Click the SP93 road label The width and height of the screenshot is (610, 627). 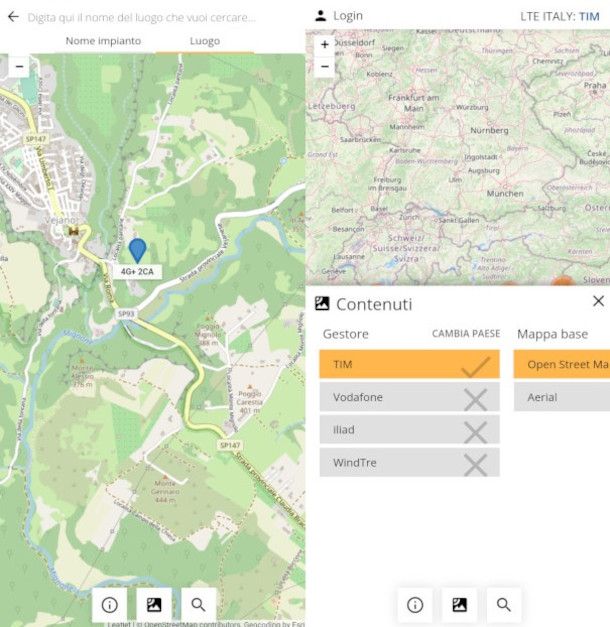126,314
